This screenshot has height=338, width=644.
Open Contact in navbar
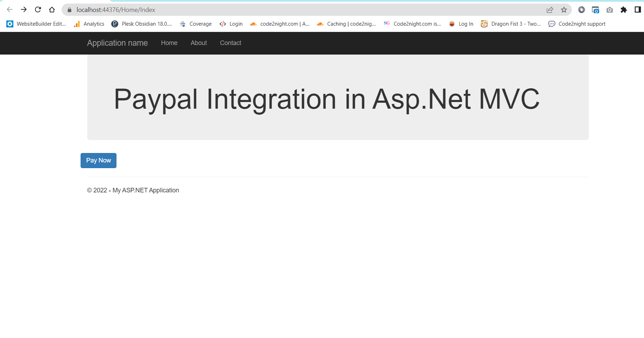point(231,43)
